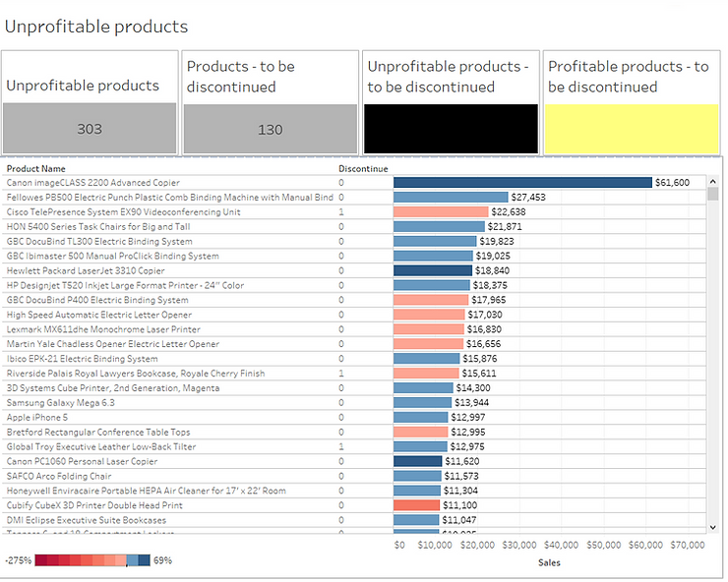Click HON 5400 Series Task Chairs row
728x582 pixels.
pos(98,226)
